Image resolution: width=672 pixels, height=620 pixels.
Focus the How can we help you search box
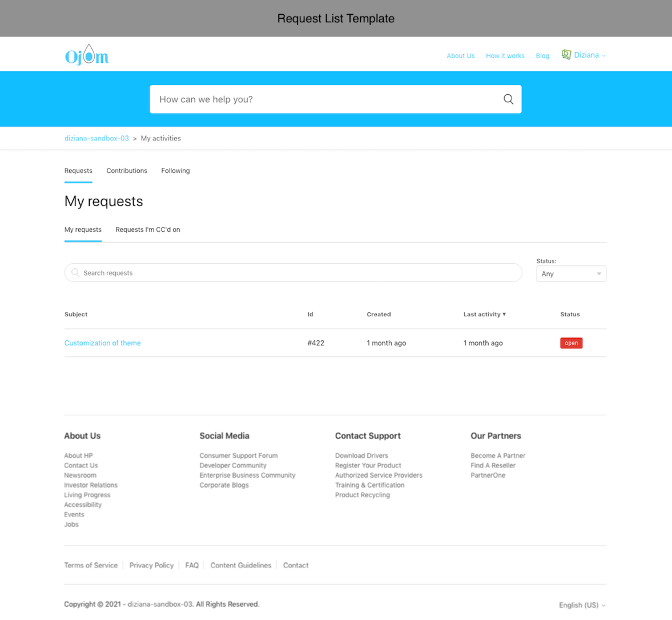coord(325,99)
